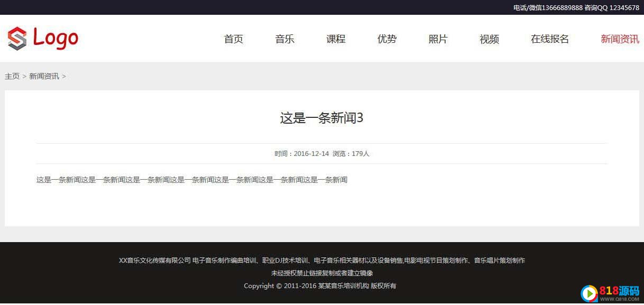This screenshot has height=305, width=644.
Task: Click the 新闻资讯 breadcrumb link
Action: click(44, 76)
